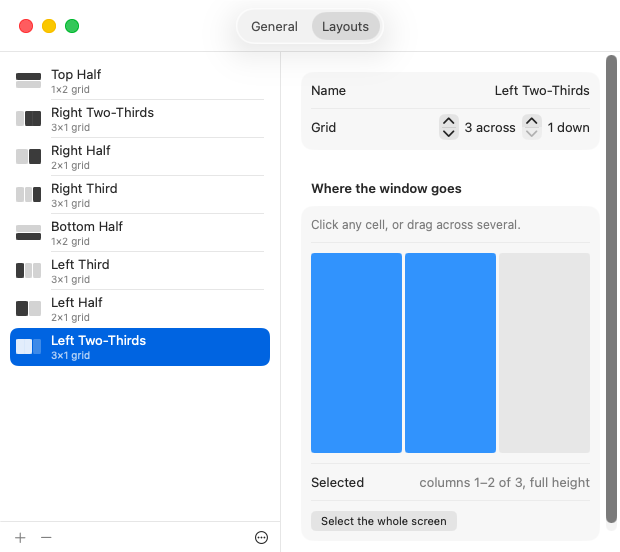Screen dimensions: 620x552
Task: Select the Right Half row label
Action: [x=81, y=150]
